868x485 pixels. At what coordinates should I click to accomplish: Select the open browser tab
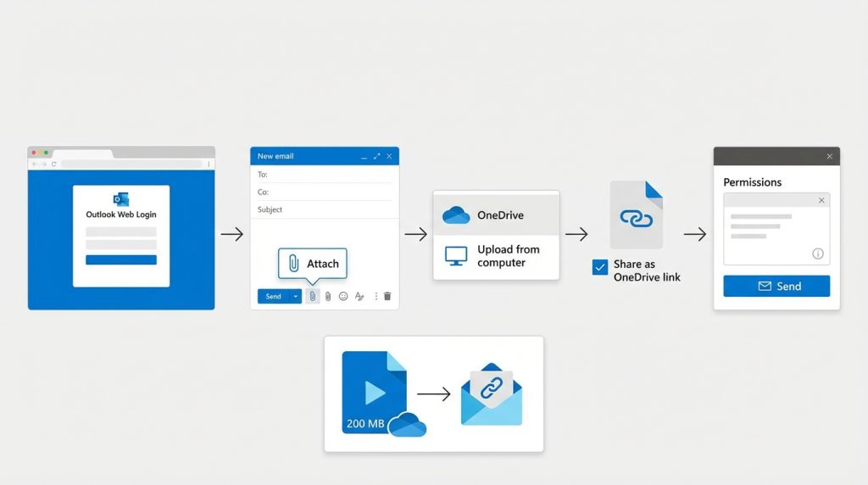click(x=83, y=153)
